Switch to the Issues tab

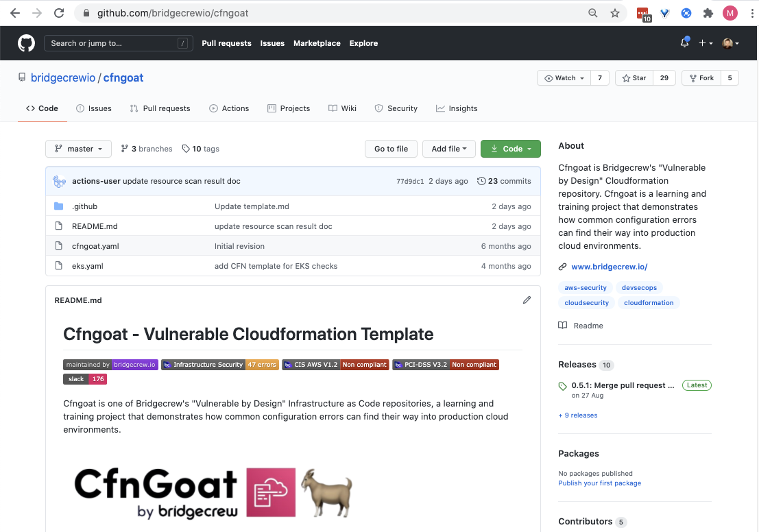(x=94, y=108)
